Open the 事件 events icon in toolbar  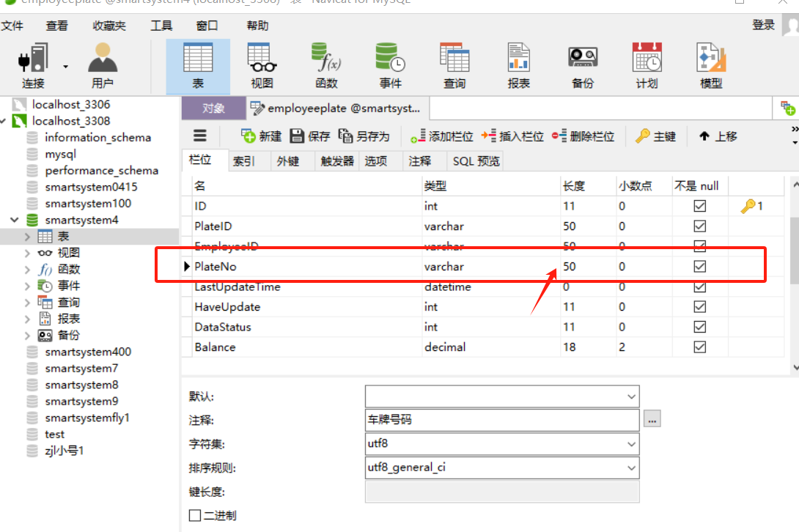[x=390, y=66]
